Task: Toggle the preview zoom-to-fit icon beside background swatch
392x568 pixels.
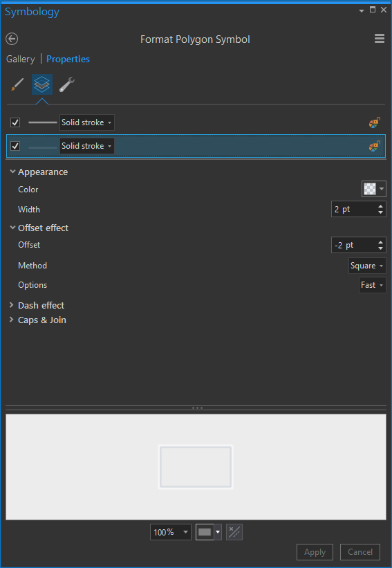Action: [234, 532]
